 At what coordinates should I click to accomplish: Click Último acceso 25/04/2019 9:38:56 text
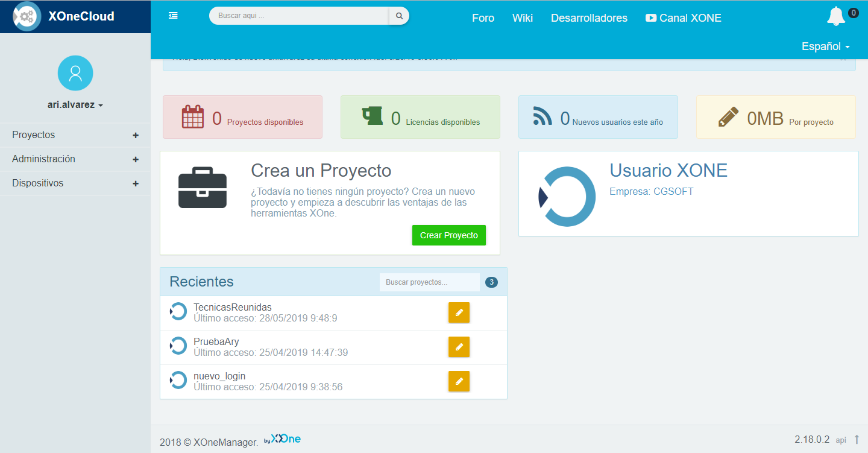[x=268, y=387]
